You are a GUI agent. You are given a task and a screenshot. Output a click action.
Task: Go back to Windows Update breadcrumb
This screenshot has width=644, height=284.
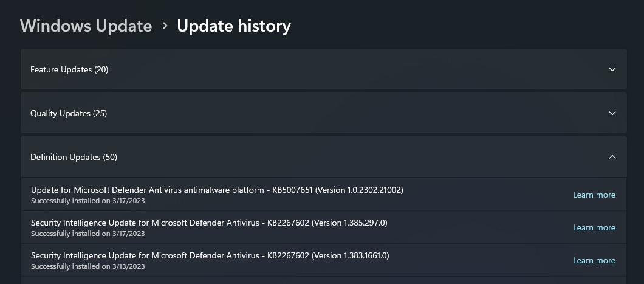(x=86, y=26)
